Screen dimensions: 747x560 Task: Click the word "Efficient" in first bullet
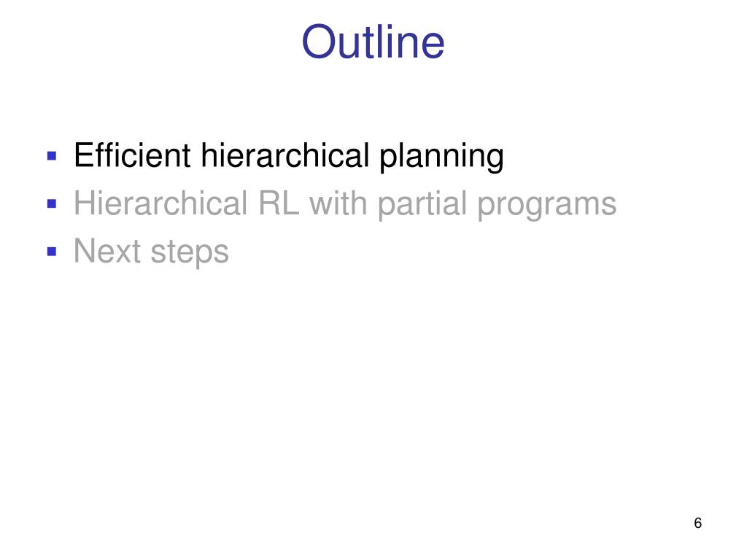[x=133, y=155]
